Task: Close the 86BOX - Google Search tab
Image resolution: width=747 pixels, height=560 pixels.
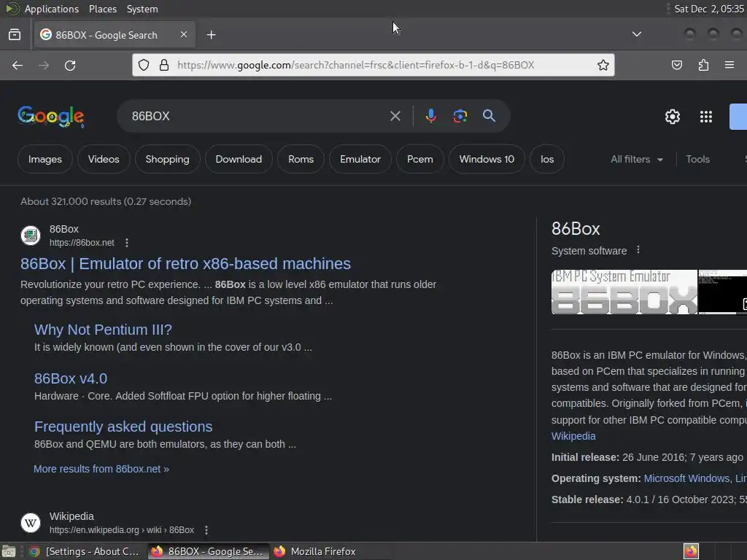Action: point(184,34)
